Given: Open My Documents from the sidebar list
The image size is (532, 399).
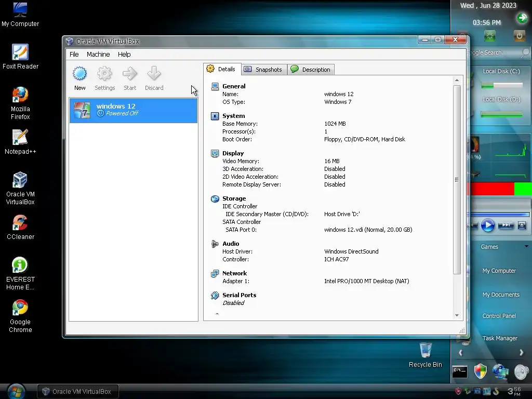Looking at the screenshot, I should tap(501, 295).
